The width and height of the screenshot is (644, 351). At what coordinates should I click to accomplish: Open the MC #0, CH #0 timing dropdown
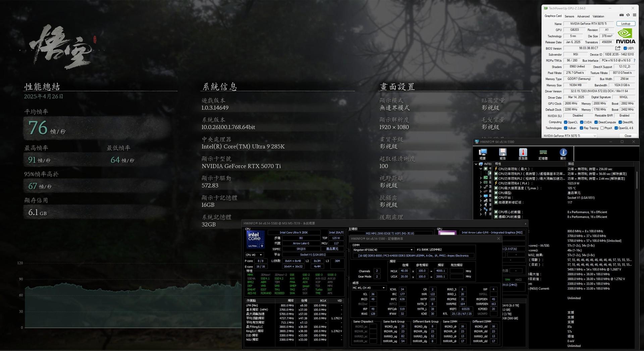(x=369, y=288)
